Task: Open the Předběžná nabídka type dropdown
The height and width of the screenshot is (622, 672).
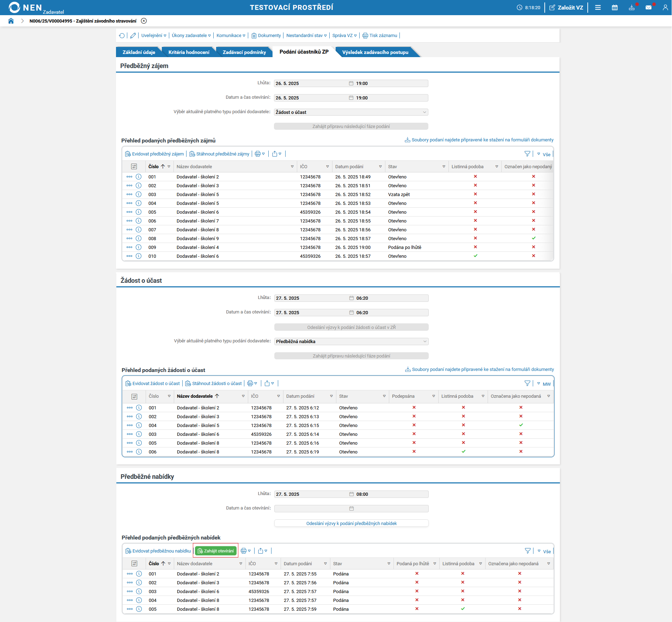Action: click(352, 341)
